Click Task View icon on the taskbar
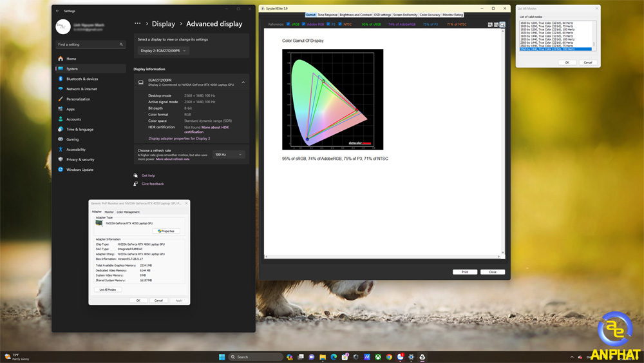Screen dimensions: 644x363 301,357
